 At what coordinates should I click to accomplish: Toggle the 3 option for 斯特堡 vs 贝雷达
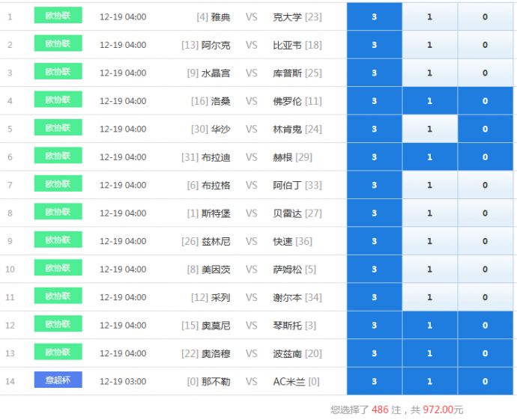[374, 213]
